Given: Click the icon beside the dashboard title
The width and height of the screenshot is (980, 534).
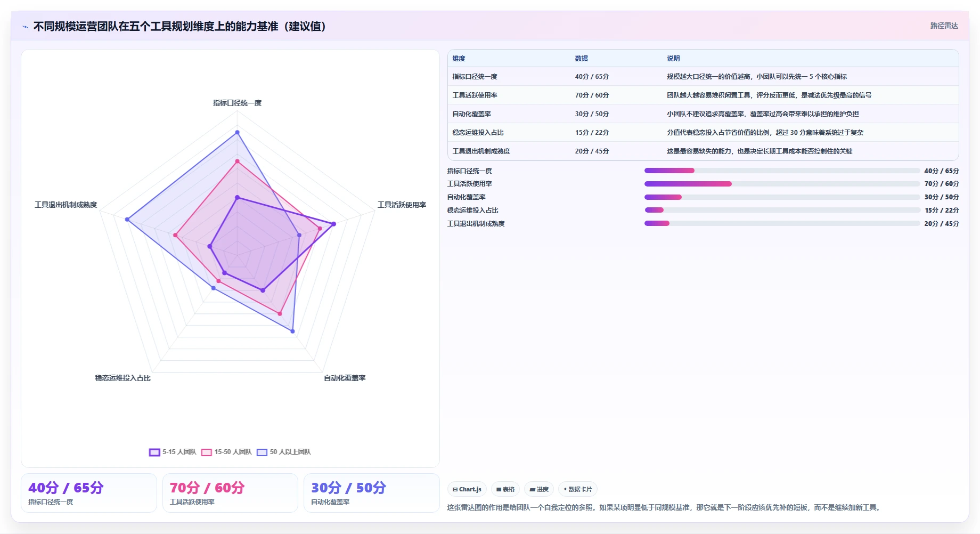Looking at the screenshot, I should 25,27.
